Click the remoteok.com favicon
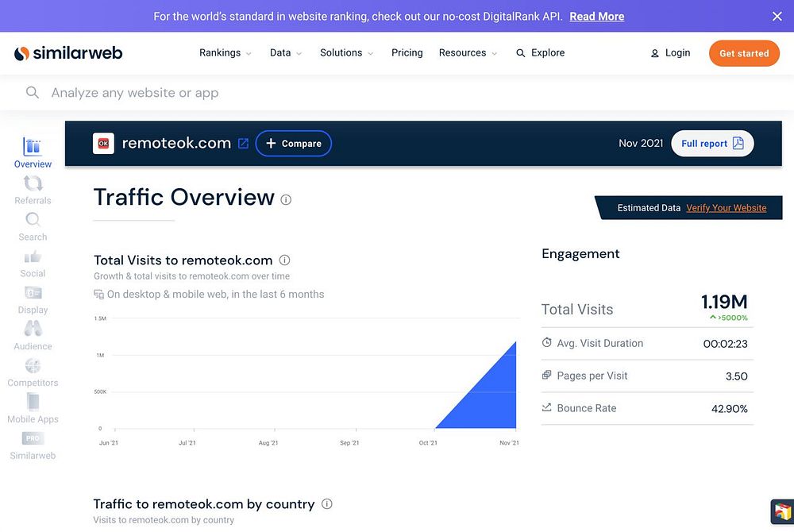This screenshot has width=794, height=532. [103, 143]
